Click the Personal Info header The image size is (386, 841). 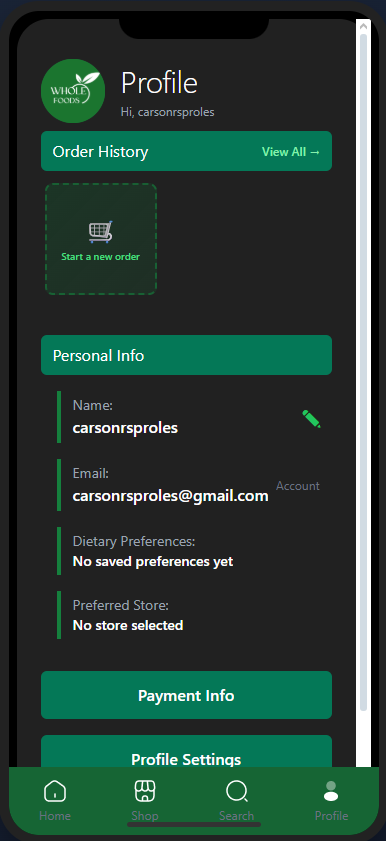(x=187, y=355)
